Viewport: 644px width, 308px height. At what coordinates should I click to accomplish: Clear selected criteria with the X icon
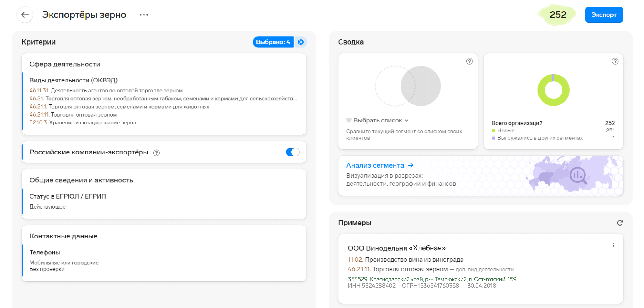click(301, 42)
